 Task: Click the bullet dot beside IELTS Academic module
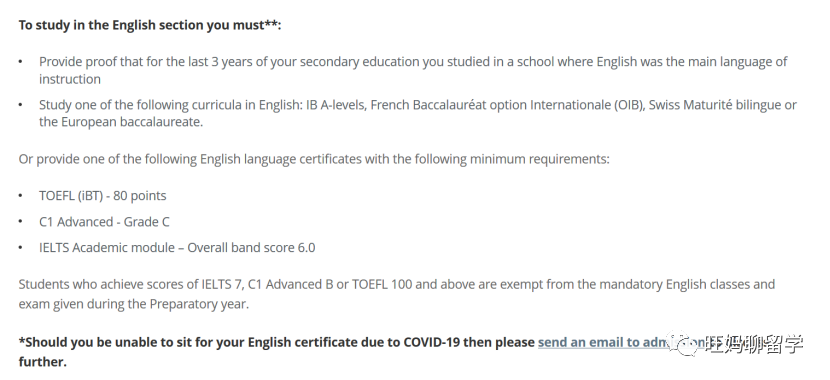(21, 248)
